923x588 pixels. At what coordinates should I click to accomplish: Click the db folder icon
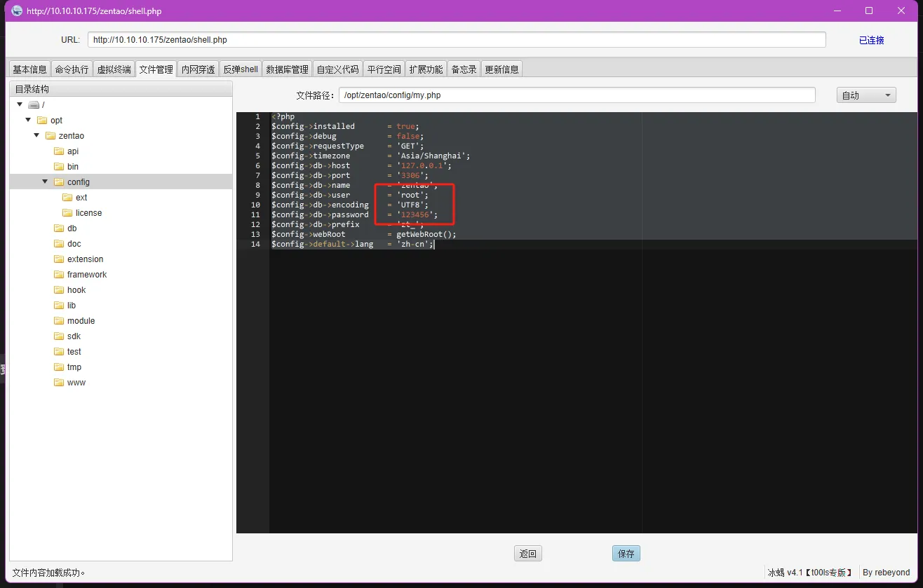pyautogui.click(x=59, y=228)
